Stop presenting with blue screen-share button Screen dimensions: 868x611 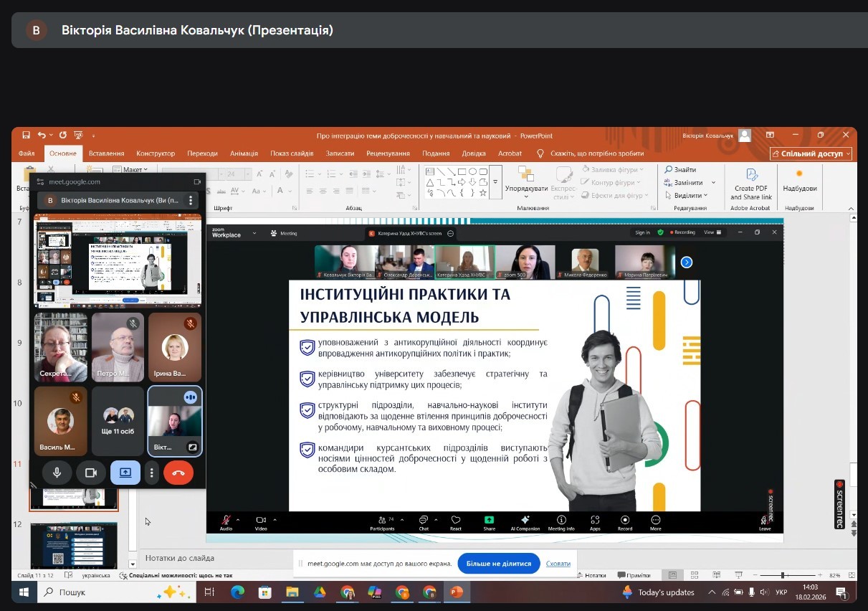(125, 473)
